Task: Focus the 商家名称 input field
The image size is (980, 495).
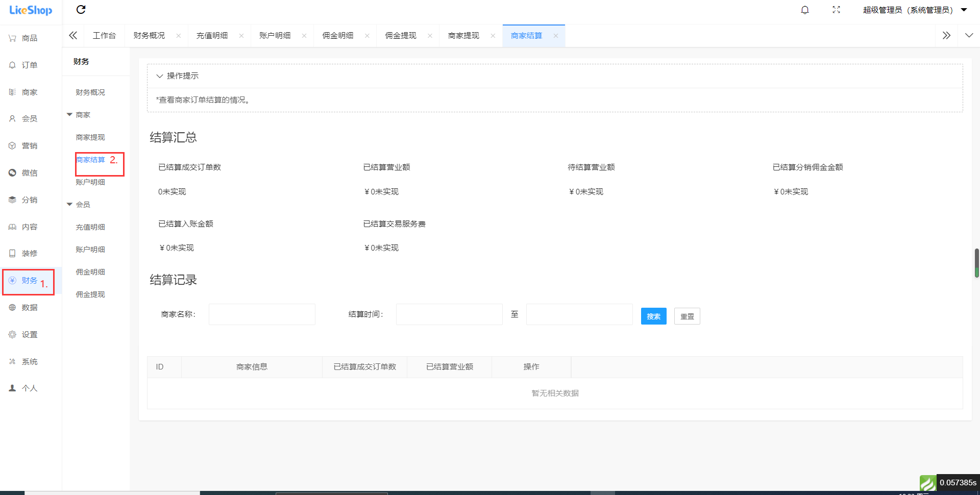Action: [x=262, y=314]
